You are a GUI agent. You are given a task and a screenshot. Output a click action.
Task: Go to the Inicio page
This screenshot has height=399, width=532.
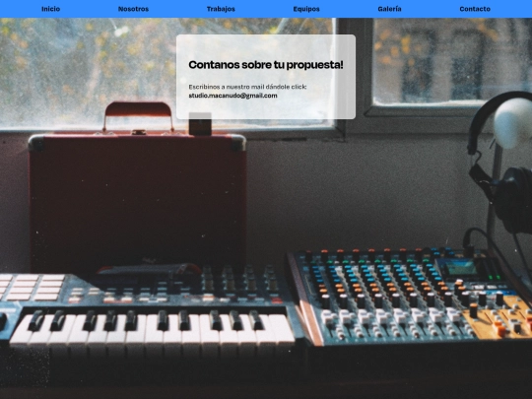(x=50, y=9)
